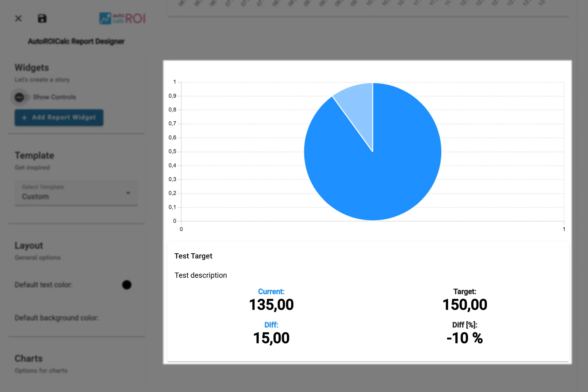Click the blue Diff: label
Image resolution: width=588 pixels, height=392 pixels.
(271, 325)
